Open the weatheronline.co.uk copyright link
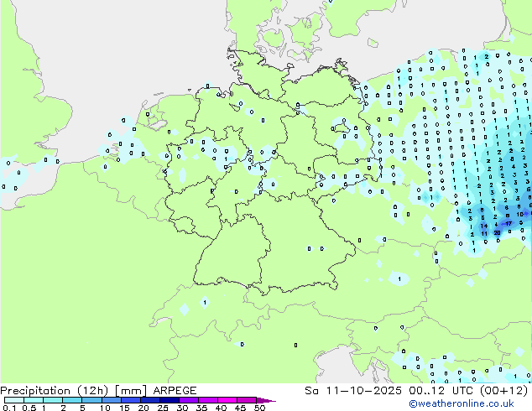This screenshot has height=411, width=532. coord(462,403)
